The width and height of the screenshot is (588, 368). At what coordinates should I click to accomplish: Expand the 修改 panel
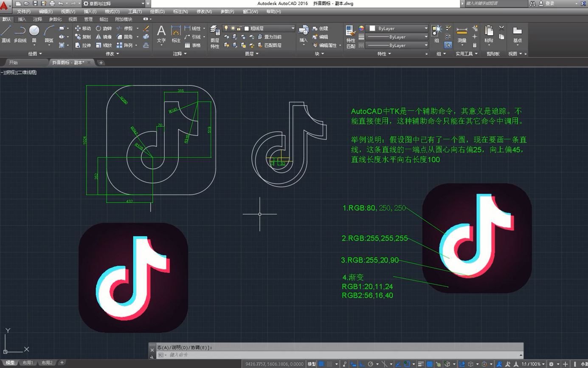click(x=112, y=54)
